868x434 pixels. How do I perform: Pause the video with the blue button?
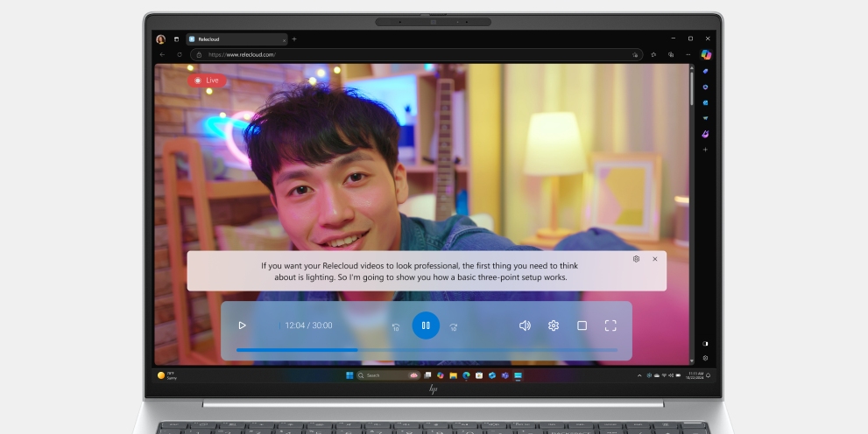(426, 325)
